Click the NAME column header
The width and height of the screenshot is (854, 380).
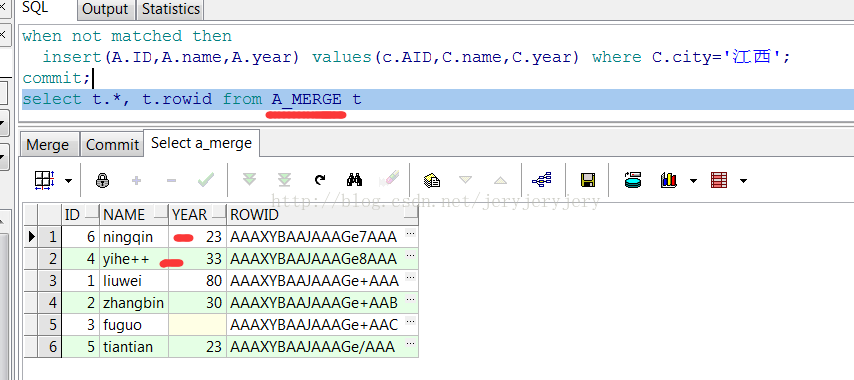134,214
